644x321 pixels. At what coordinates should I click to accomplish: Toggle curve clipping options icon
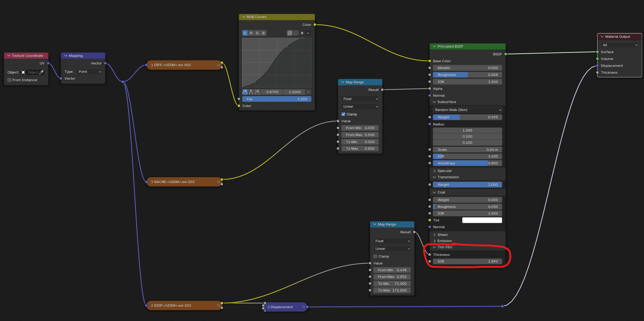tap(302, 33)
